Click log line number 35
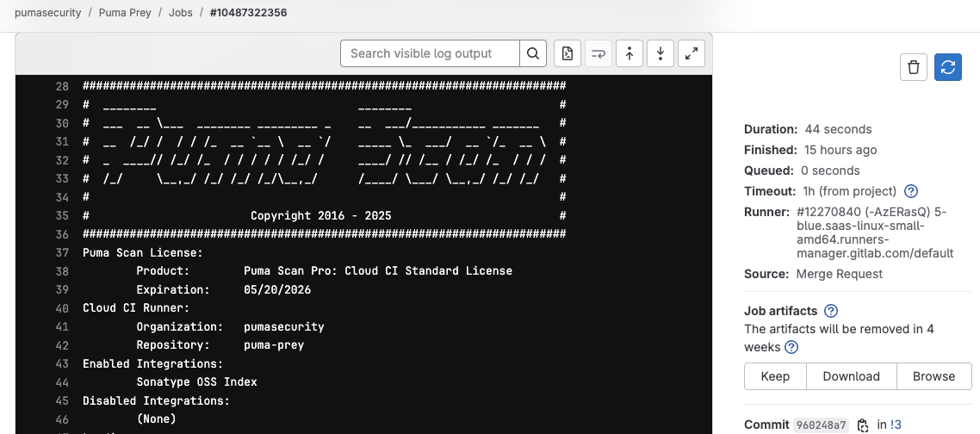980x434 pixels. pyautogui.click(x=62, y=216)
